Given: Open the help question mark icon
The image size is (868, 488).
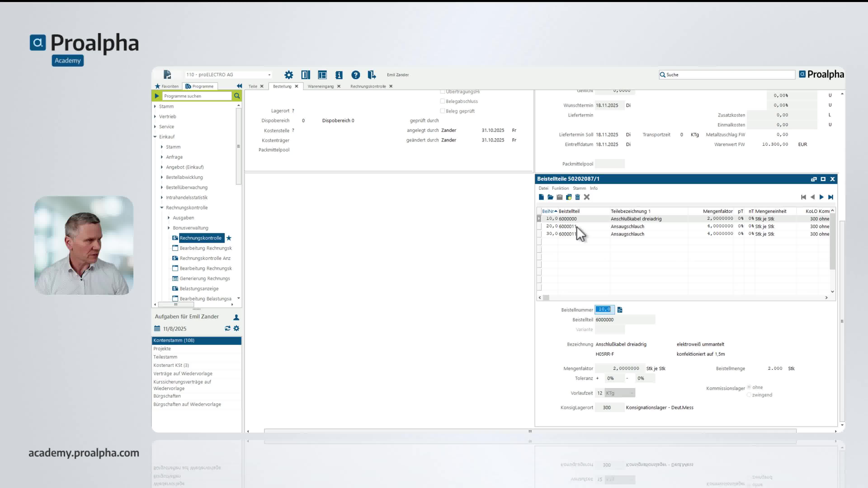Looking at the screenshot, I should coord(356,75).
